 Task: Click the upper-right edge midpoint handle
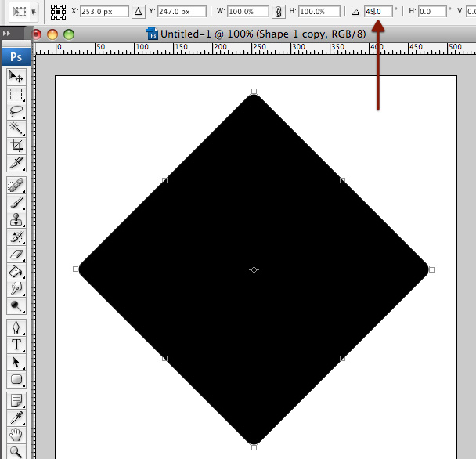(x=342, y=180)
